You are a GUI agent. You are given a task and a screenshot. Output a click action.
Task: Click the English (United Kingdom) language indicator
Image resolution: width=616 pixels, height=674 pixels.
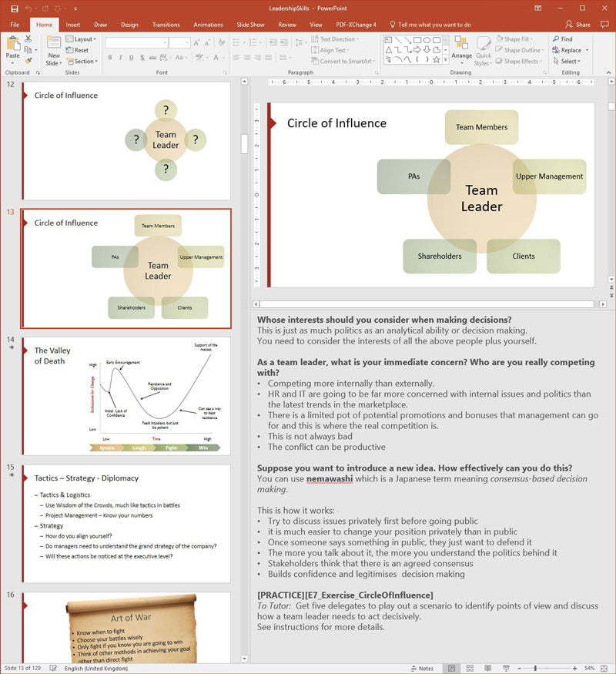96,669
